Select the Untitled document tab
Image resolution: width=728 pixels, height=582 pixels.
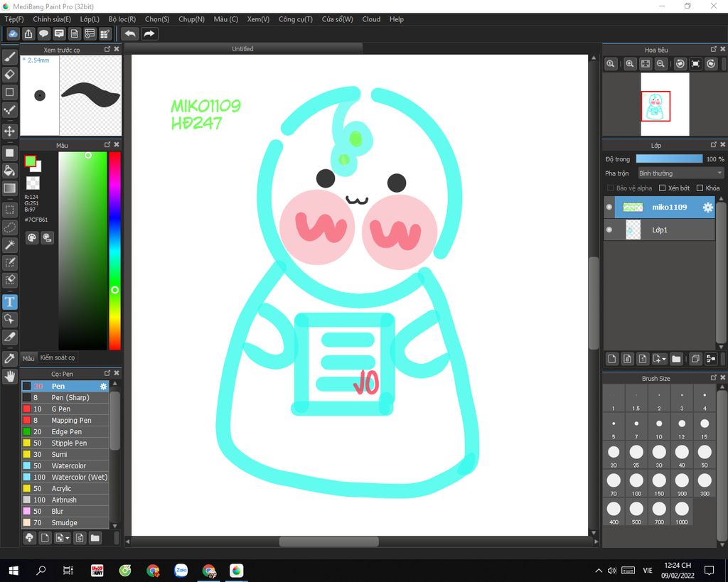point(243,49)
